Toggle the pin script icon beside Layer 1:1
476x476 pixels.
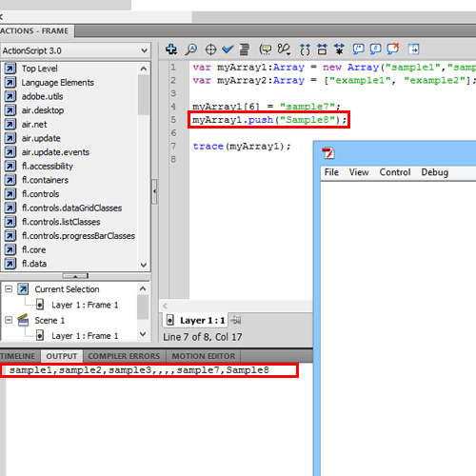tap(236, 320)
